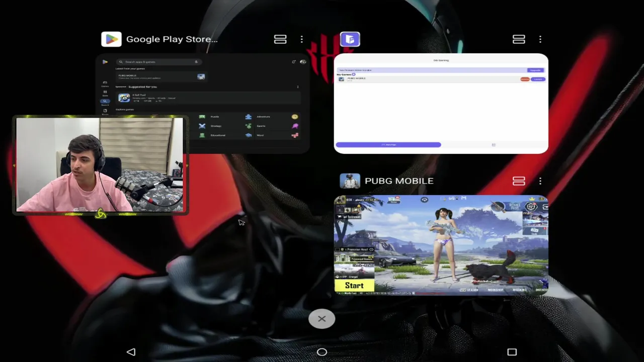
Task: Open three-dot menu of Google Play Store card
Action: [x=302, y=39]
